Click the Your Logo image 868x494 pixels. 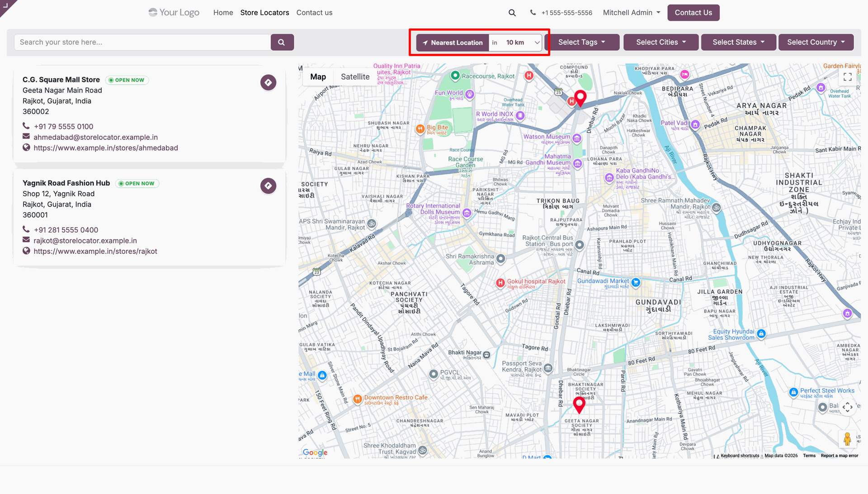tap(174, 13)
